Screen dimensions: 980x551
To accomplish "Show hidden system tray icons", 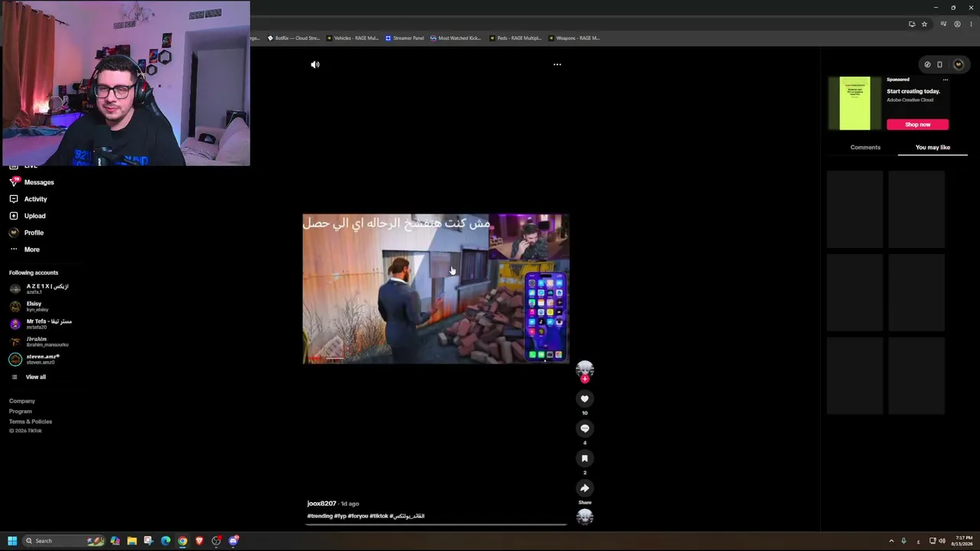I will (x=891, y=541).
